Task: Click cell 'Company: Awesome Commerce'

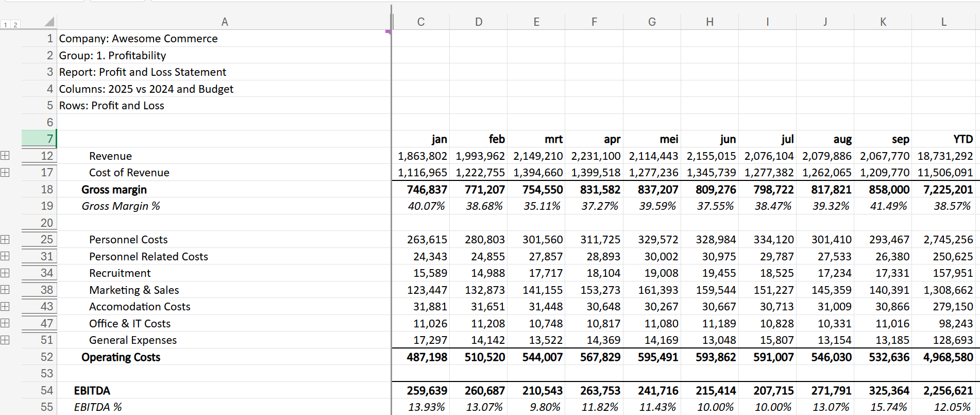Action: pyautogui.click(x=224, y=38)
